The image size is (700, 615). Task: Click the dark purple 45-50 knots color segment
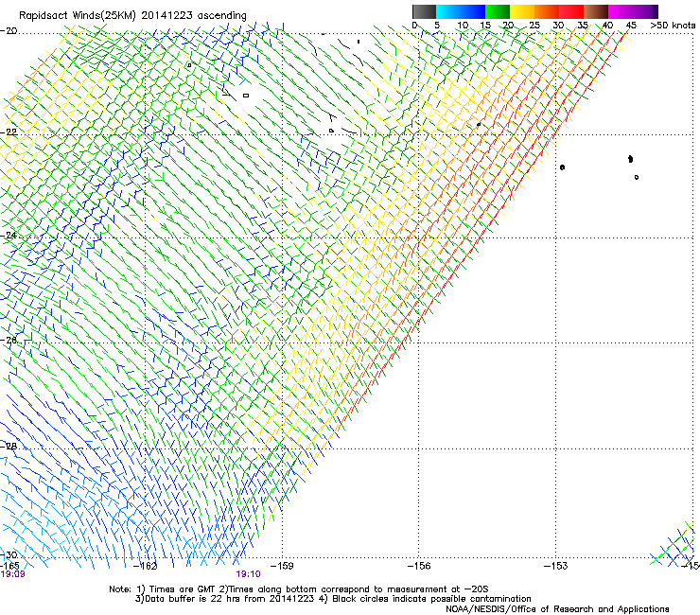[x=645, y=11]
